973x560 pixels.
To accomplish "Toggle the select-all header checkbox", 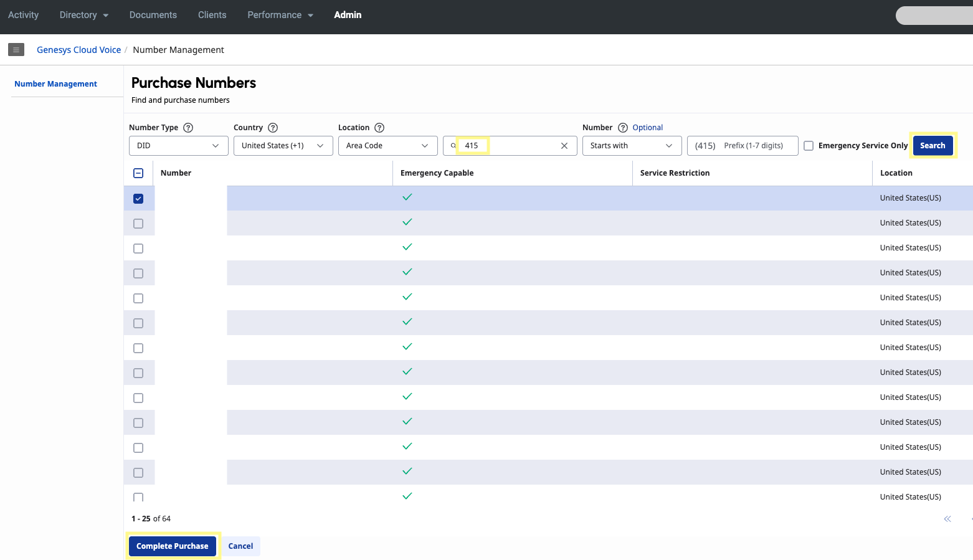I will (138, 173).
